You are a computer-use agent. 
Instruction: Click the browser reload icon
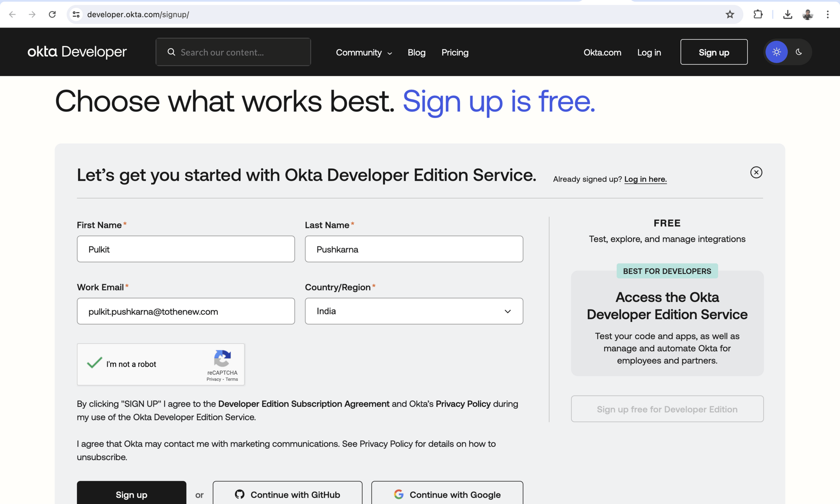52,14
